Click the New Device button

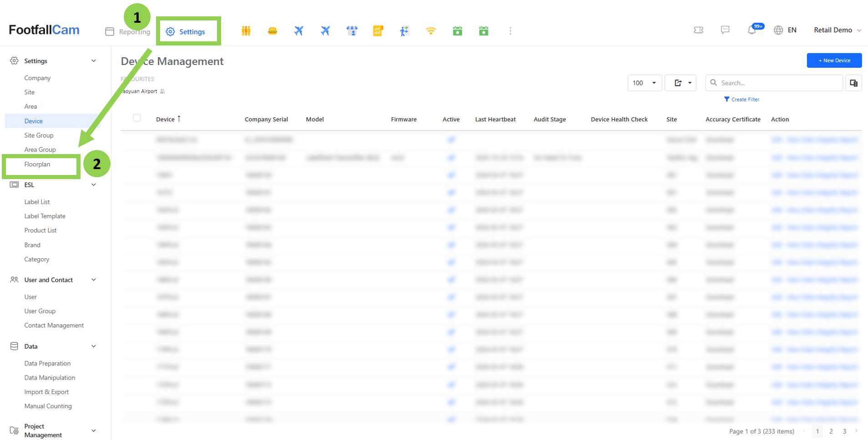click(x=834, y=60)
